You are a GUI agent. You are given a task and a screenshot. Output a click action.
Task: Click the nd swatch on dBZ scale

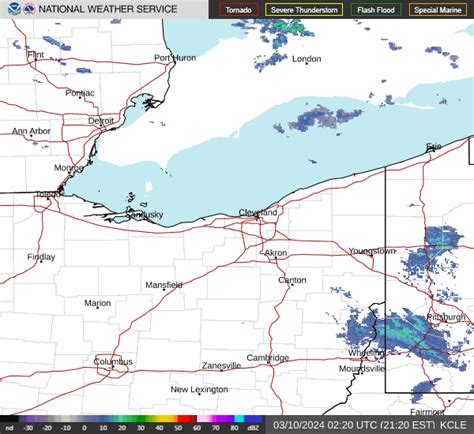point(9,419)
